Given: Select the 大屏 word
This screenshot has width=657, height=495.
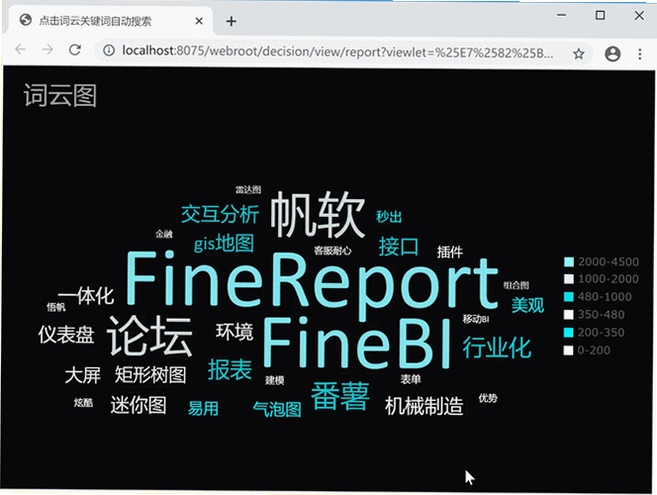Looking at the screenshot, I should (83, 375).
